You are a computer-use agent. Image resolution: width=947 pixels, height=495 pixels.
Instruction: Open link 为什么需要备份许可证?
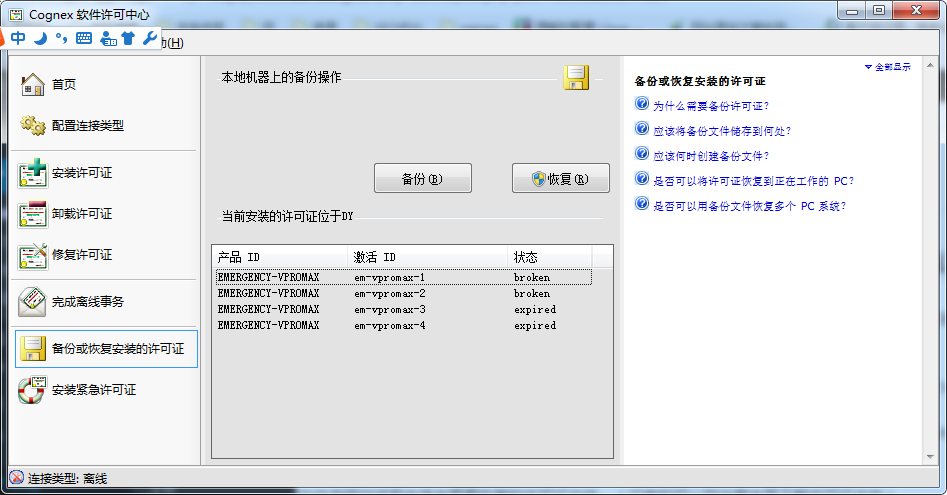coord(711,106)
